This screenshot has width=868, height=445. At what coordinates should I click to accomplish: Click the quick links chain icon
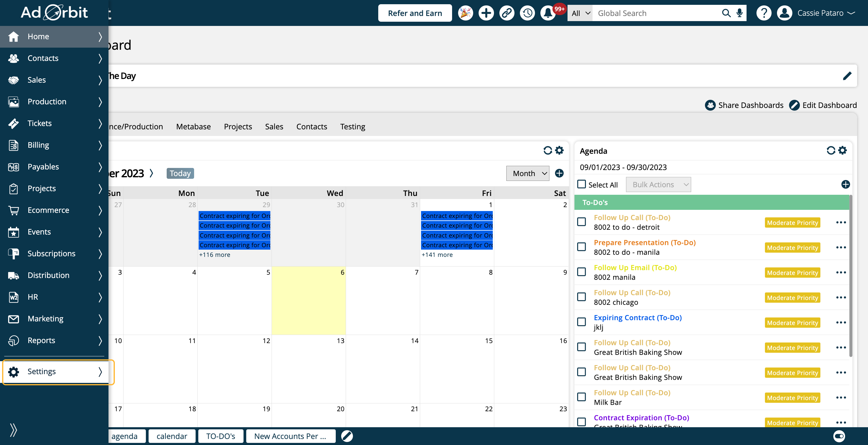point(507,13)
